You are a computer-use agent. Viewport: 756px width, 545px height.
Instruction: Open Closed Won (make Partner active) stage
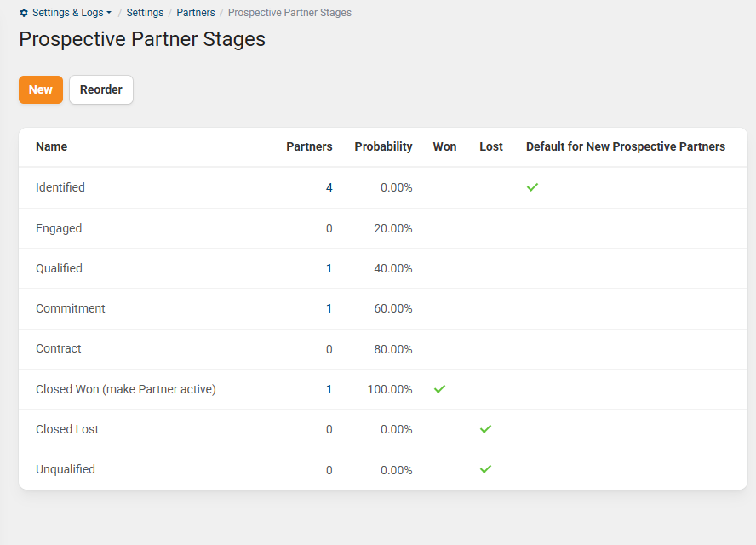pos(126,389)
